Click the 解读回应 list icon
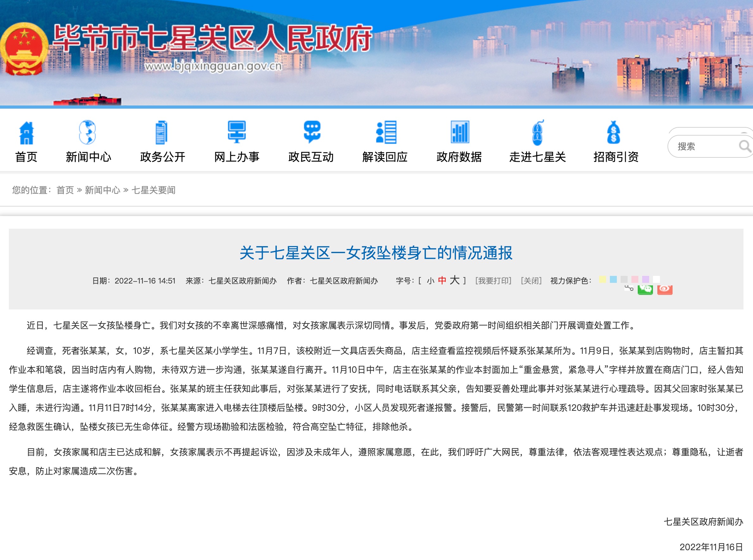This screenshot has width=753, height=560. (x=386, y=132)
